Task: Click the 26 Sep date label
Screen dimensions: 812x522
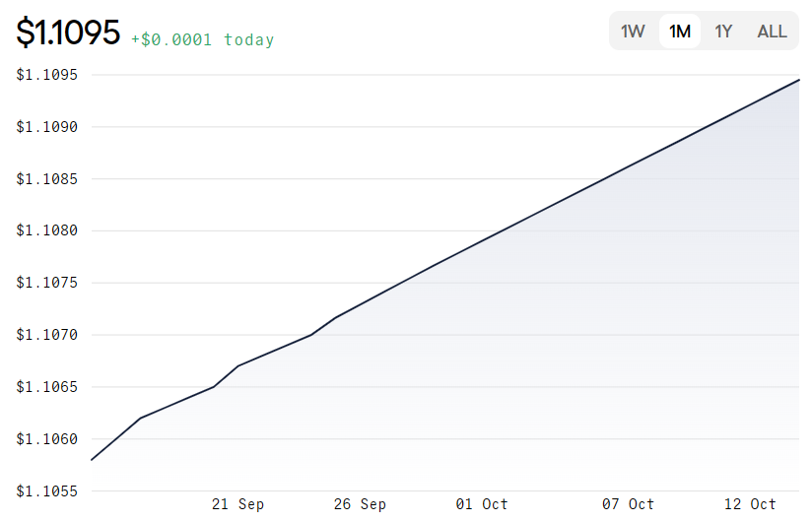Action: pyautogui.click(x=360, y=504)
